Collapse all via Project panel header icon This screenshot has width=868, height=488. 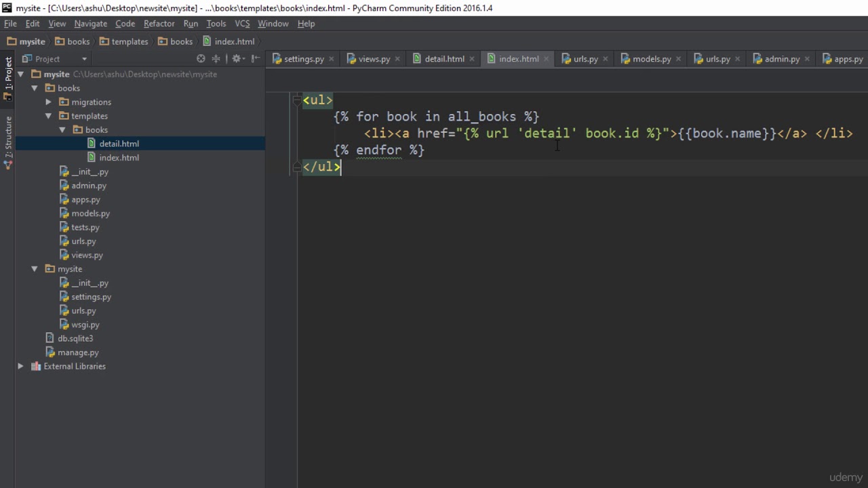216,59
